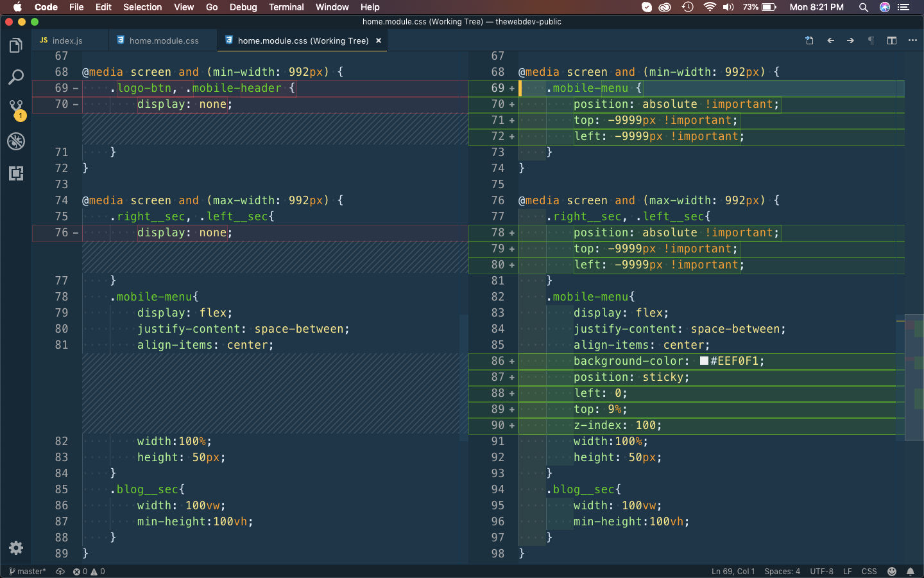The height and width of the screenshot is (578, 924).
Task: Click .mobile-menu selector on right line 69
Action: (x=587, y=88)
